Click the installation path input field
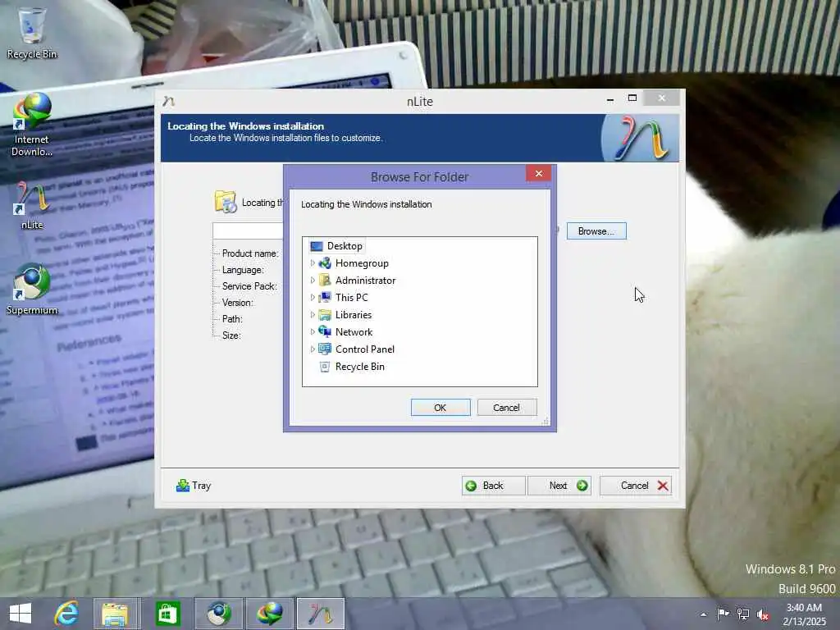This screenshot has height=630, width=840. pyautogui.click(x=248, y=231)
